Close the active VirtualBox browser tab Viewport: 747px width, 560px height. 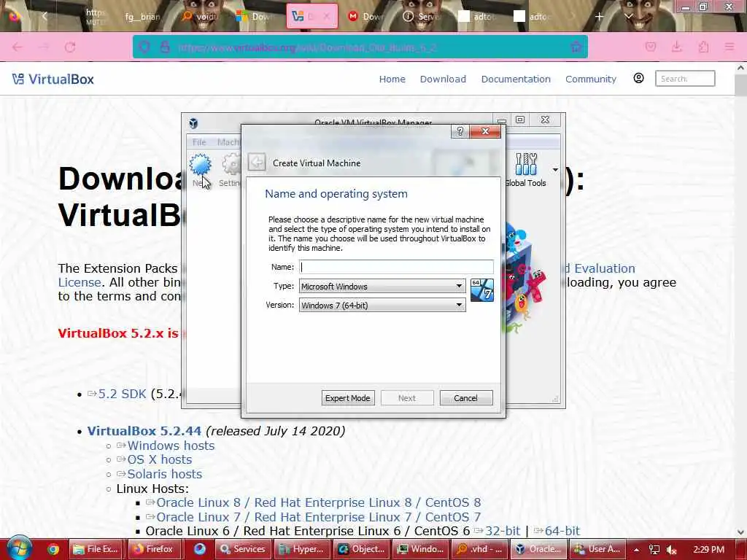[x=327, y=17]
